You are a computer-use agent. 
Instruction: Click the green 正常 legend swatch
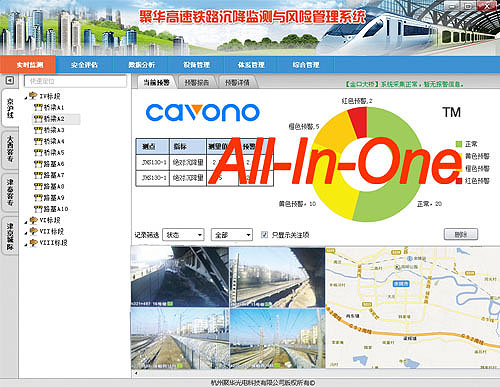[x=459, y=144]
